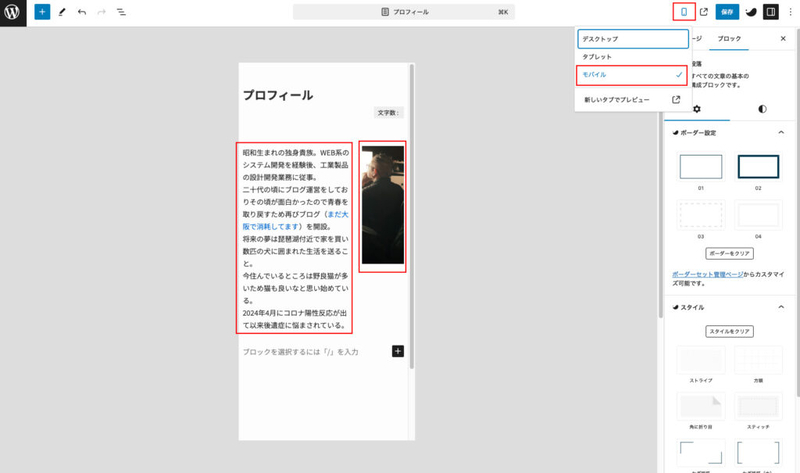
Task: Redo the last undone change
Action: [102, 12]
